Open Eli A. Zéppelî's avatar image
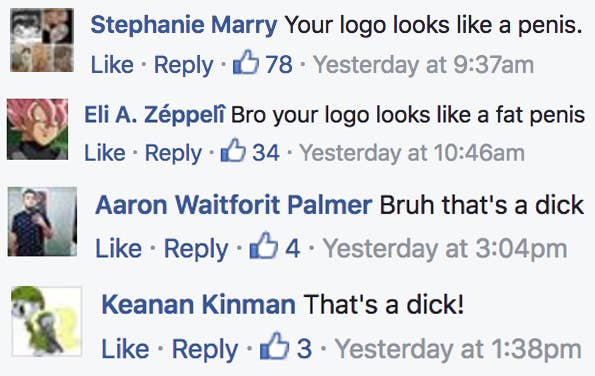Image resolution: width=595 pixels, height=376 pixels. point(38,129)
